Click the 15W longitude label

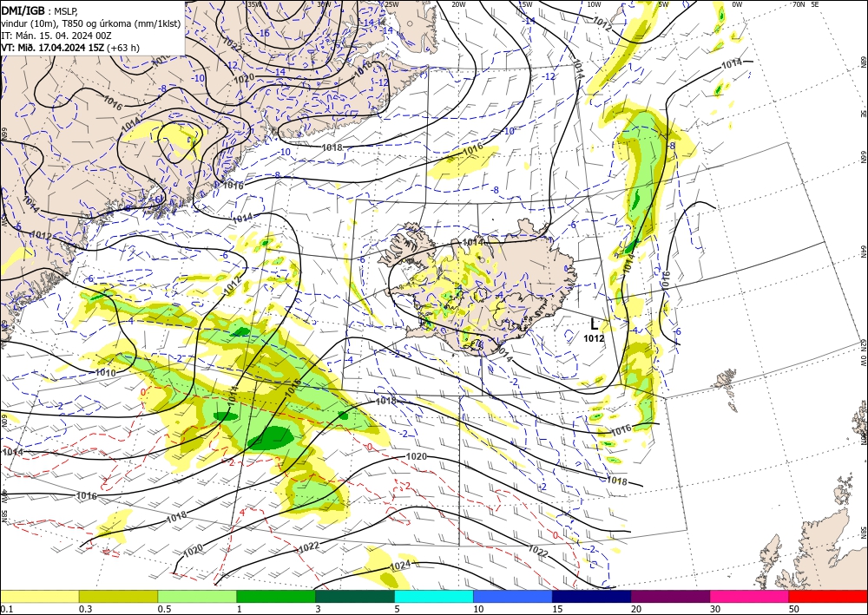coord(525,4)
